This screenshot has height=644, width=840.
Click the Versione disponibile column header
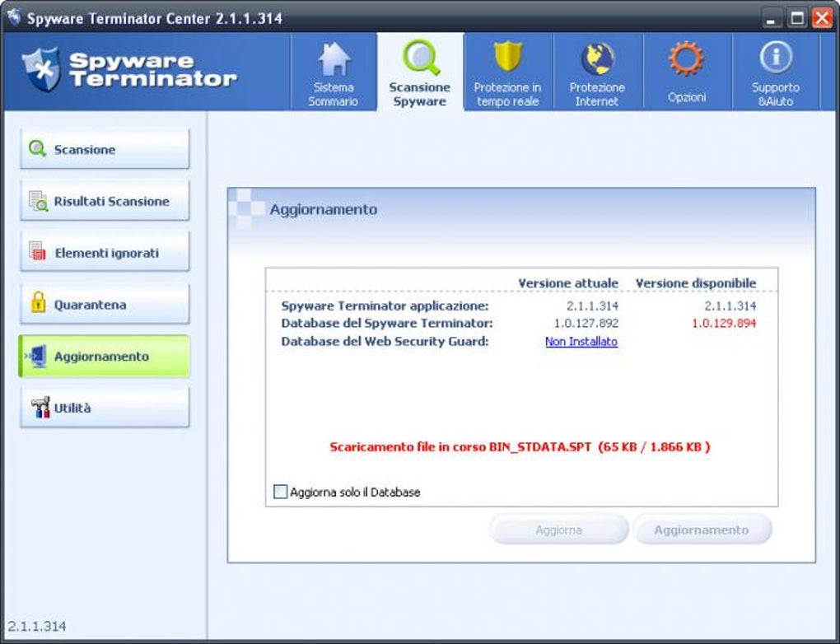click(x=696, y=283)
